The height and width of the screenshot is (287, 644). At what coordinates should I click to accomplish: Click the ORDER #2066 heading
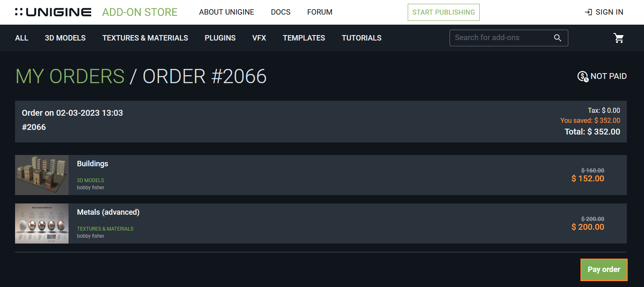pos(205,76)
